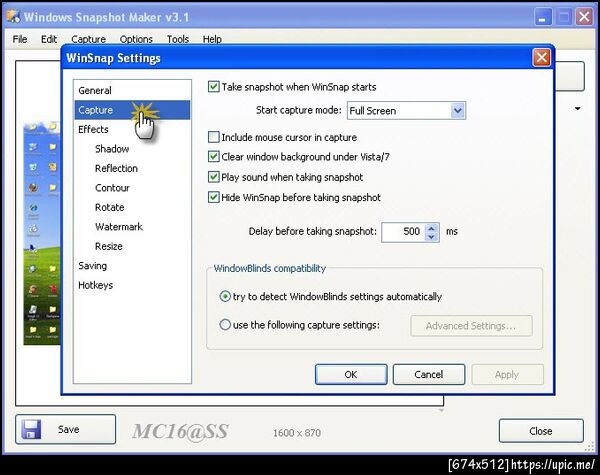This screenshot has width=600, height=475.
Task: Click the delay value input field
Action: point(404,232)
